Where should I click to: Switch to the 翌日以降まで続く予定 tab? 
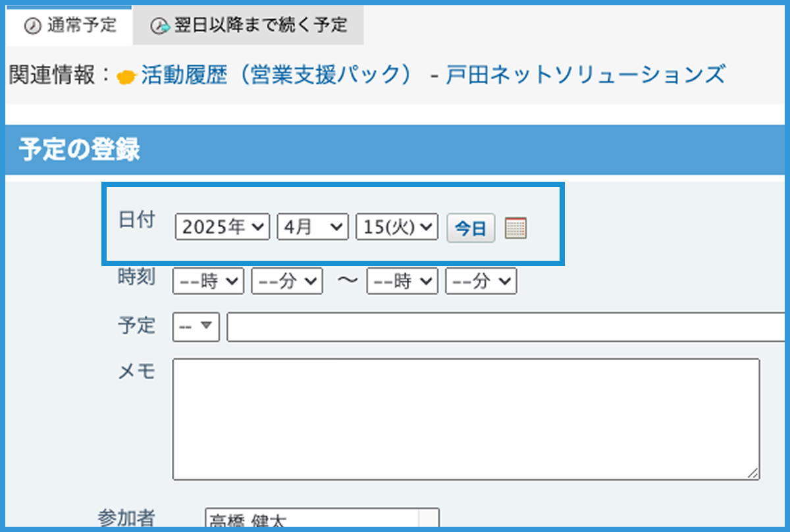pos(248,26)
